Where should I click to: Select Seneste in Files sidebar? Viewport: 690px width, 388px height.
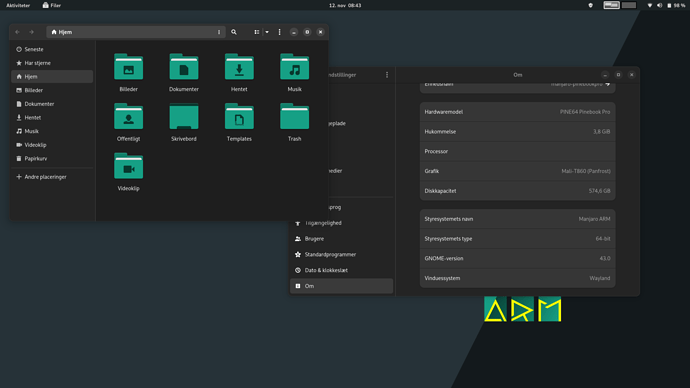point(52,49)
